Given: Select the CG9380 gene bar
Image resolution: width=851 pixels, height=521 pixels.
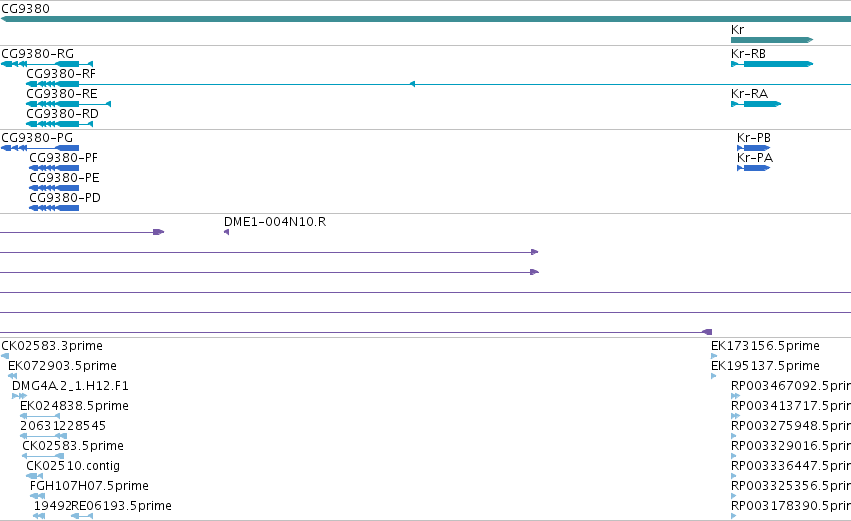Looking at the screenshot, I should point(426,19).
